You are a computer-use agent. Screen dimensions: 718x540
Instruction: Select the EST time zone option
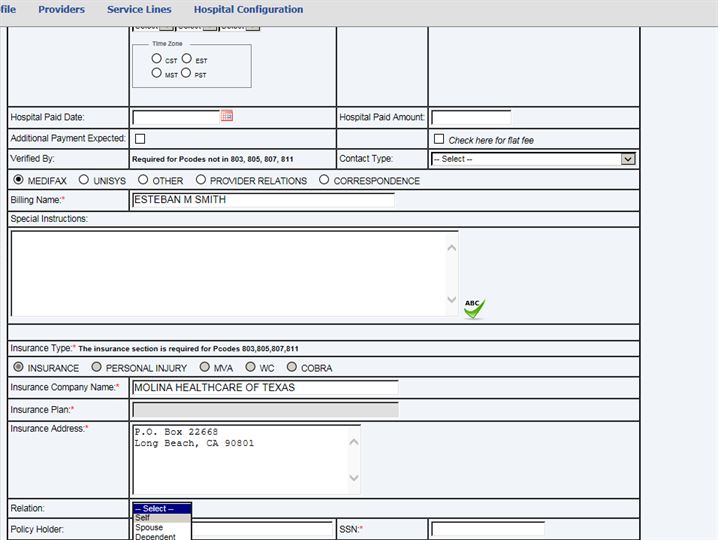(x=187, y=59)
